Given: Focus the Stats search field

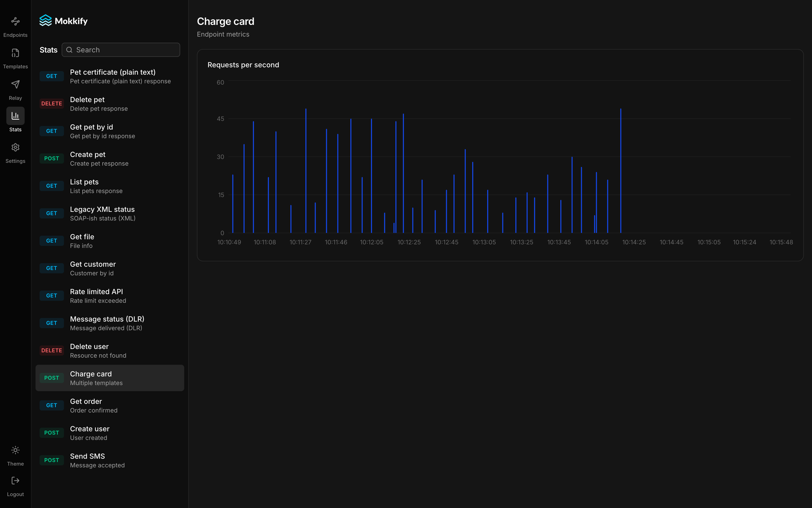Looking at the screenshot, I should [121, 50].
